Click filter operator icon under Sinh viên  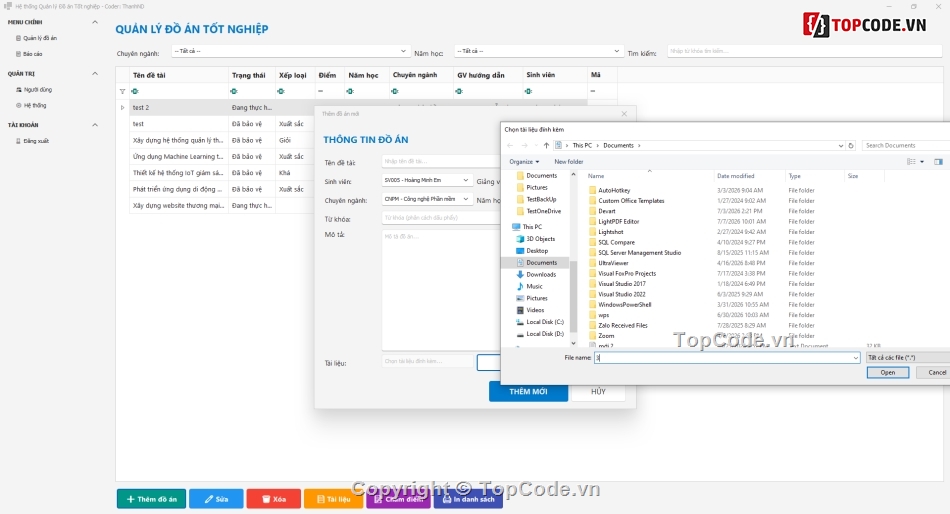[528, 92]
